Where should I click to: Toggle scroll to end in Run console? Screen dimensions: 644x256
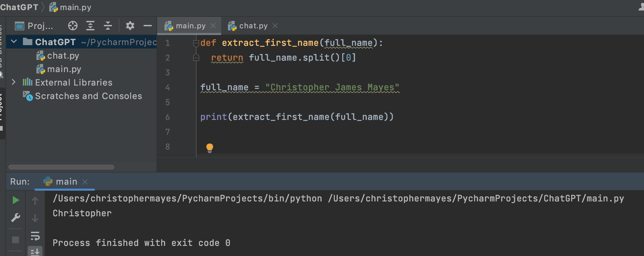coord(35,252)
